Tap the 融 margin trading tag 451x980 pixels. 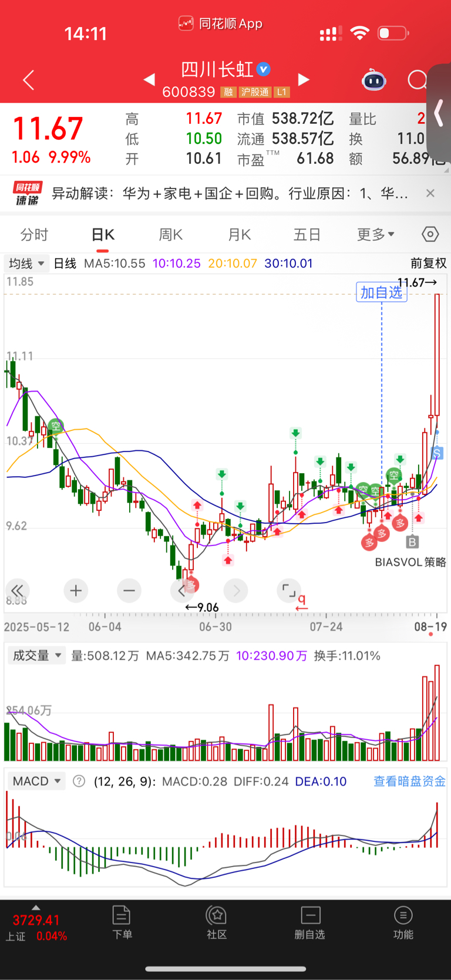(228, 92)
